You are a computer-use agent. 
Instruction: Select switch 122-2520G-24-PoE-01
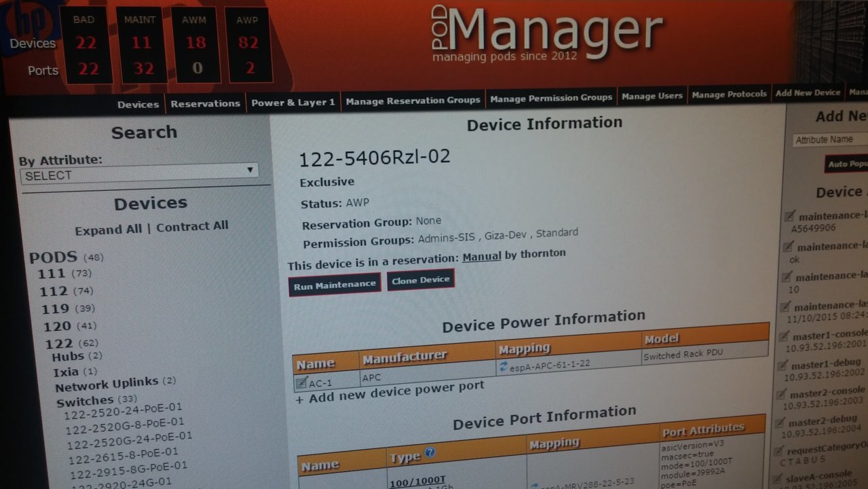[130, 441]
